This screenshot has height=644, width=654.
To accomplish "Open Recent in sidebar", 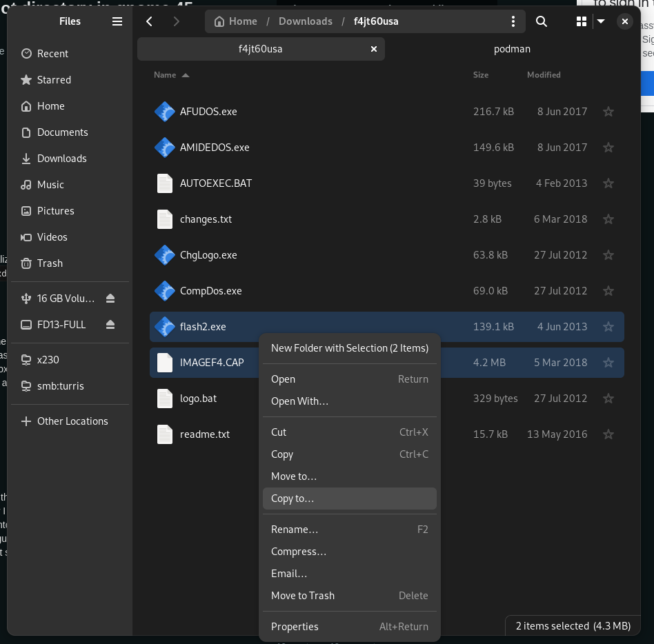I will point(70,54).
